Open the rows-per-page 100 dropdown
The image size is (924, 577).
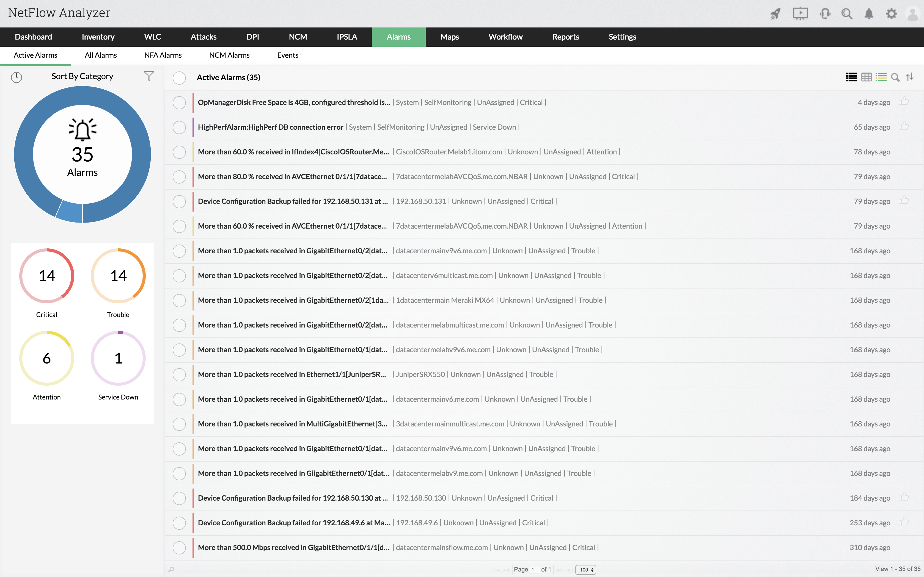pos(586,570)
